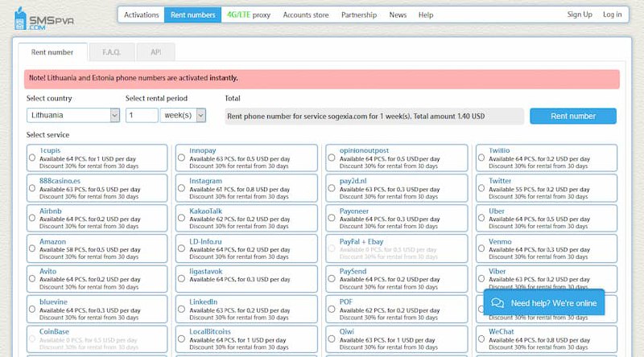Select the Twillio radio button
Image resolution: width=644 pixels, height=357 pixels.
click(481, 158)
